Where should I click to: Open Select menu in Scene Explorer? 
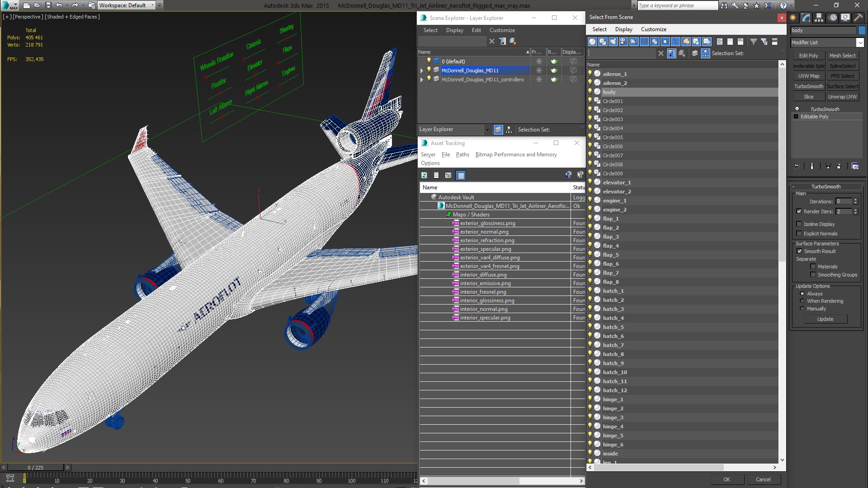click(x=430, y=30)
